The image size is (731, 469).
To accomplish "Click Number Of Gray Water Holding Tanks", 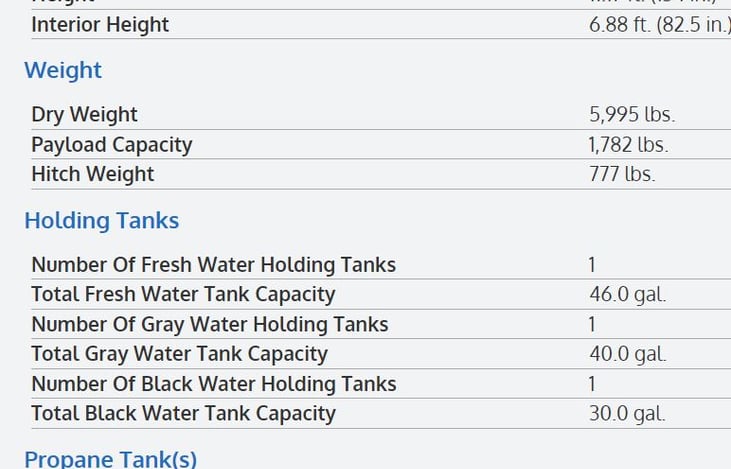I will 210,324.
